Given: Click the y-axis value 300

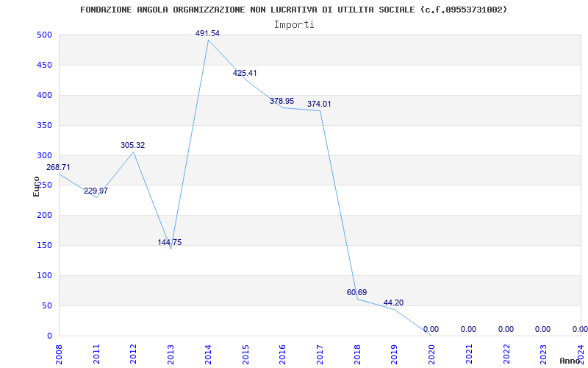Looking at the screenshot, I should (x=44, y=155).
